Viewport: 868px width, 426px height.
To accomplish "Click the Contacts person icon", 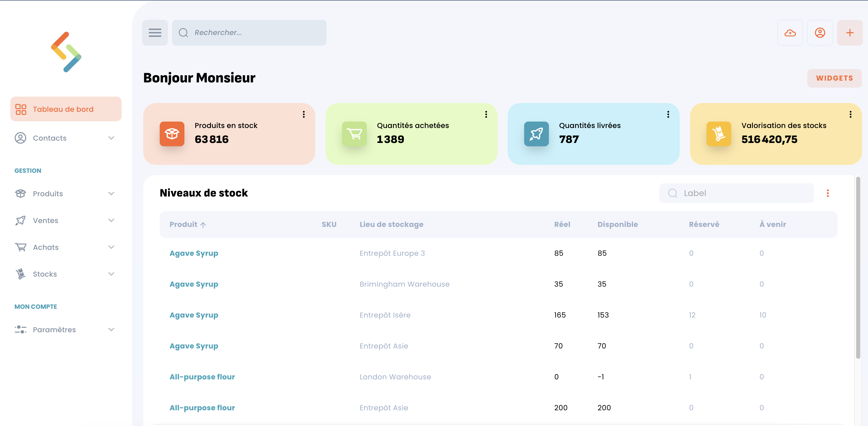I will click(x=21, y=138).
